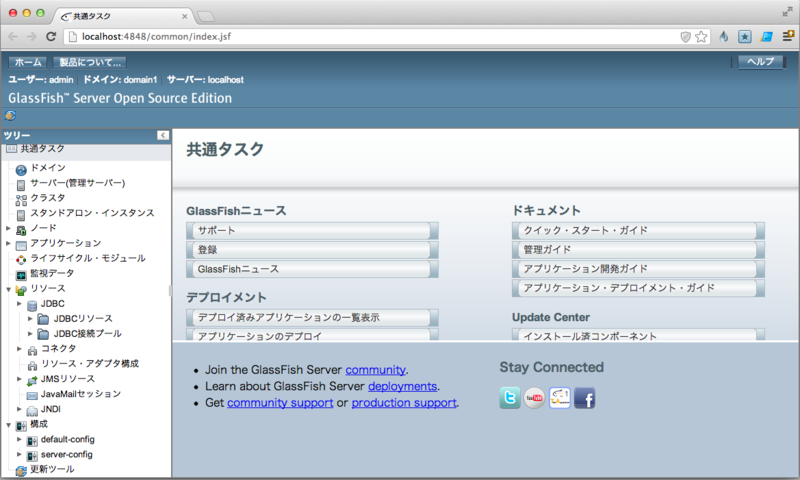The image size is (800, 480).
Task: Open the YouTube icon under Stay Connected
Action: click(x=534, y=398)
